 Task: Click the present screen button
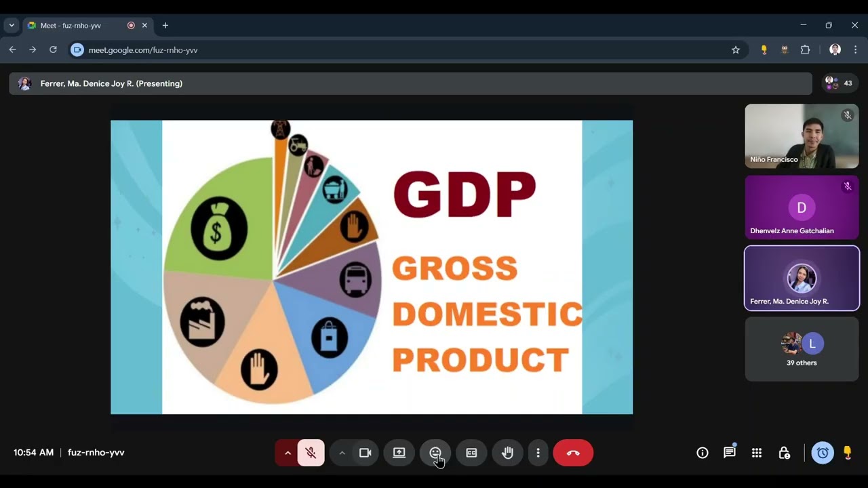click(x=399, y=453)
